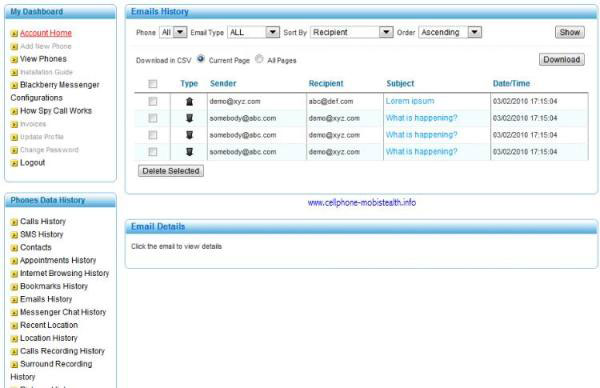Tick the select-all checkbox in the table header
600x388 pixels.
153,84
